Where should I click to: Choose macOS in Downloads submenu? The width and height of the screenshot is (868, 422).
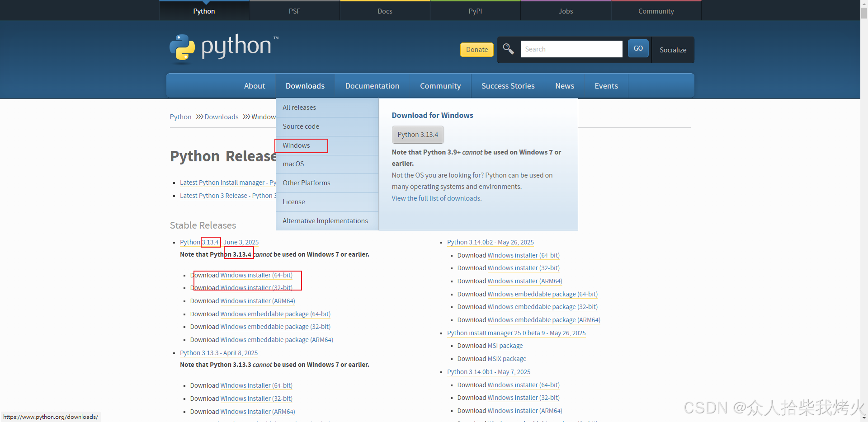tap(327, 164)
